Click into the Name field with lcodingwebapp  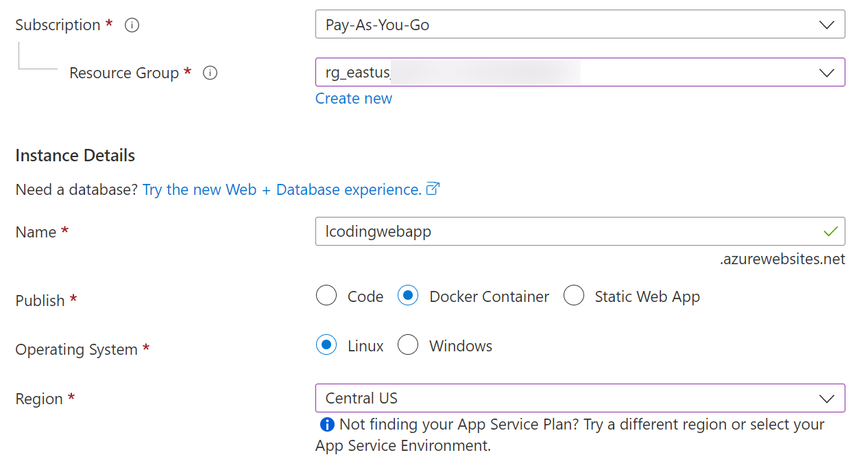548,231
